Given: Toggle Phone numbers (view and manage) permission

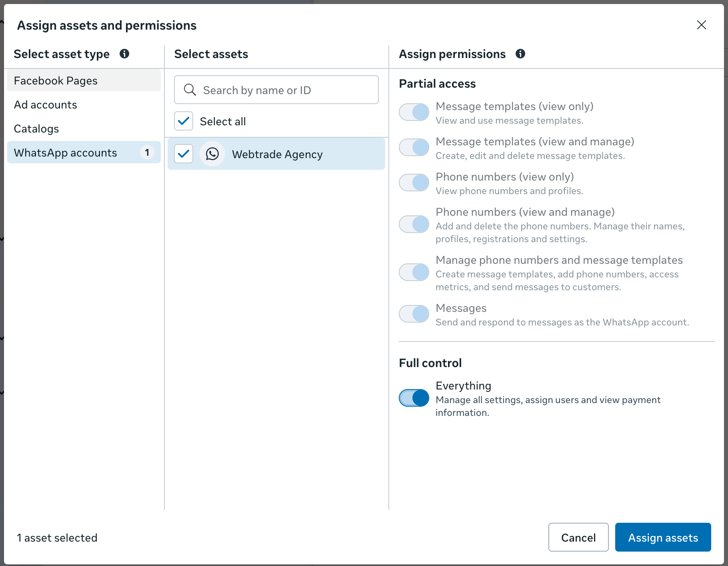Looking at the screenshot, I should click(x=414, y=224).
